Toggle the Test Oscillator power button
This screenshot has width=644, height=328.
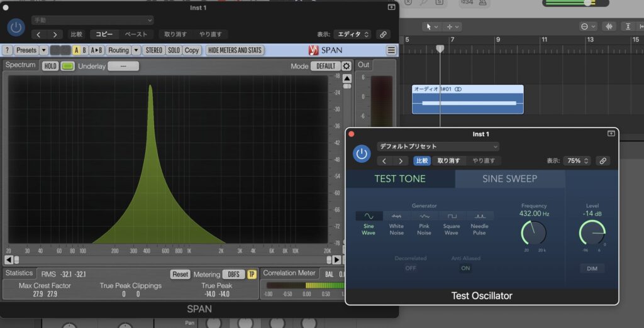pos(361,154)
